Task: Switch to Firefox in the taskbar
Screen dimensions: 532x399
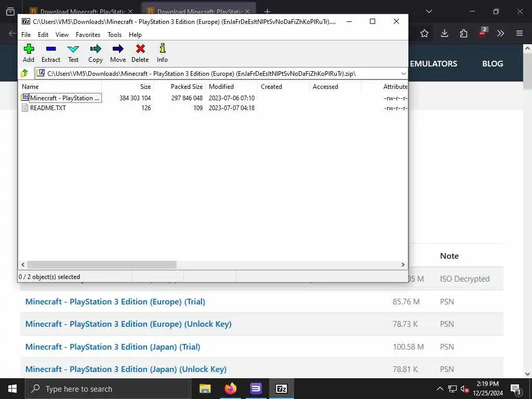Action: [x=230, y=389]
